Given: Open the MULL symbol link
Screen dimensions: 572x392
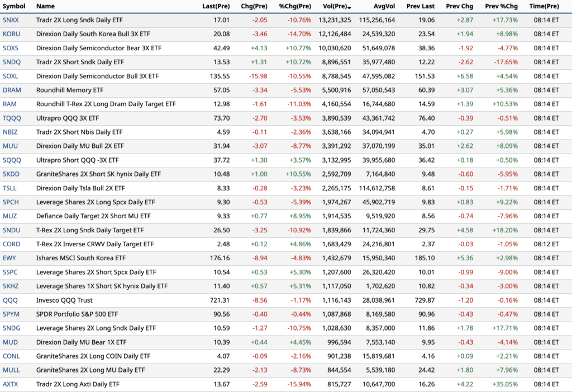Looking at the screenshot, I should tap(11, 370).
